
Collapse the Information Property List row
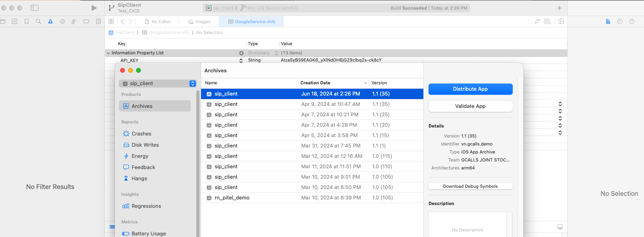(x=108, y=53)
